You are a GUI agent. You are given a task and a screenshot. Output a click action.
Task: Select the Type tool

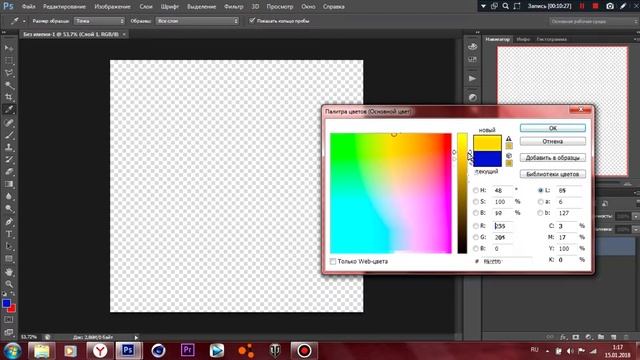tap(9, 234)
